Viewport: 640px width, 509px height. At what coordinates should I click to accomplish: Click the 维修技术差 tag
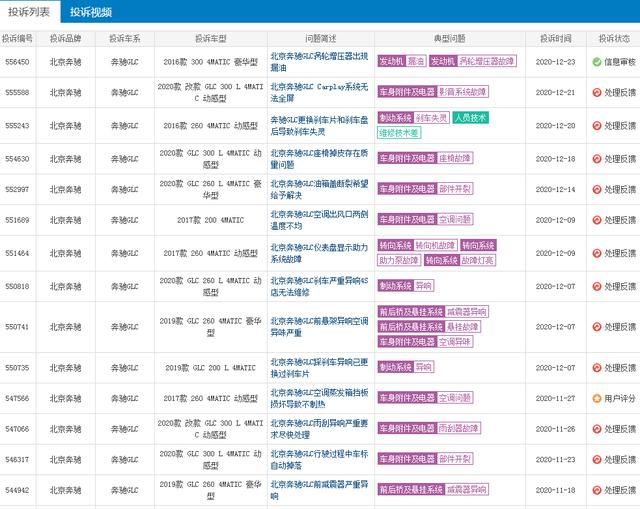399,133
